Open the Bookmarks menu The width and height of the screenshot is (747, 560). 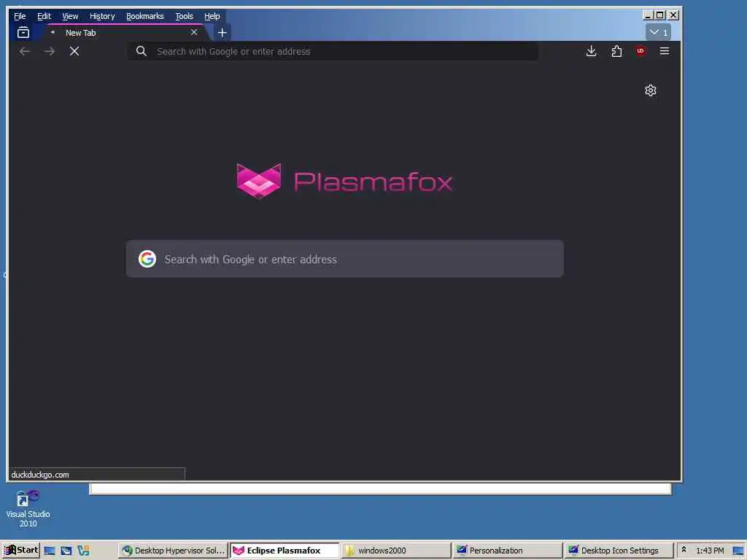click(x=145, y=16)
